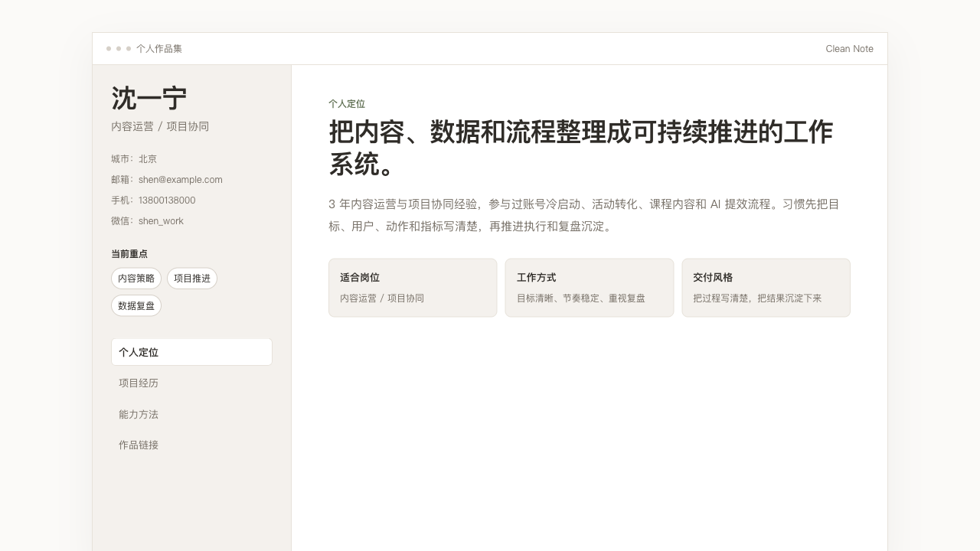Click the 当前重点 heading
The height and width of the screenshot is (551, 980).
(129, 254)
